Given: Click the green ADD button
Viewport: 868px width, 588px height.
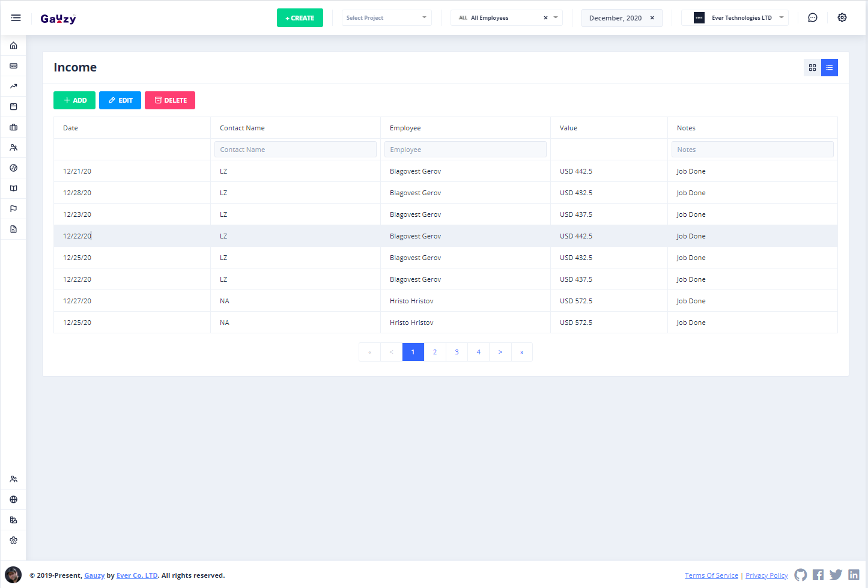Looking at the screenshot, I should click(74, 100).
